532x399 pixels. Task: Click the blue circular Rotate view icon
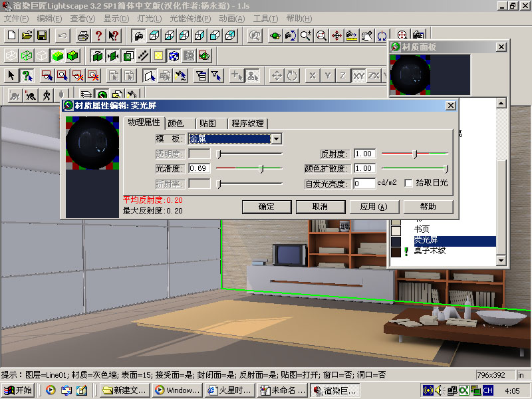(382, 35)
